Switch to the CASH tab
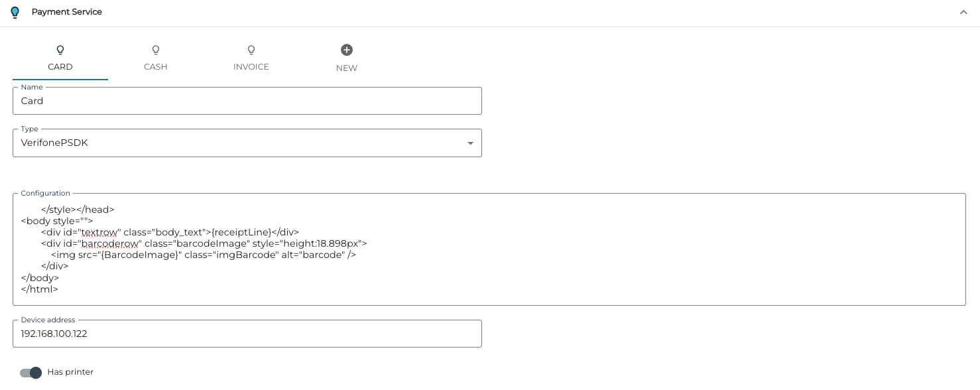 pos(155,66)
